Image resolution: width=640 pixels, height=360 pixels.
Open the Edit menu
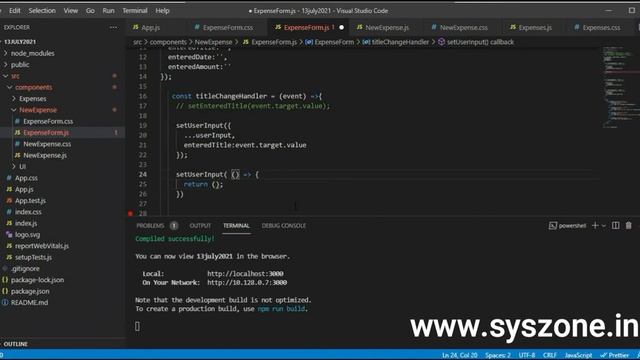coord(15,11)
